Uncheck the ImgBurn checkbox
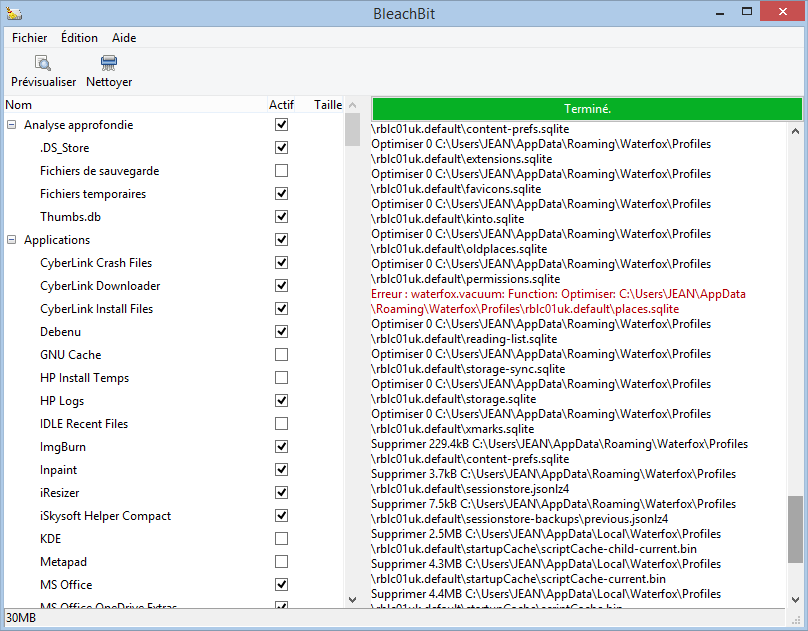 (281, 447)
